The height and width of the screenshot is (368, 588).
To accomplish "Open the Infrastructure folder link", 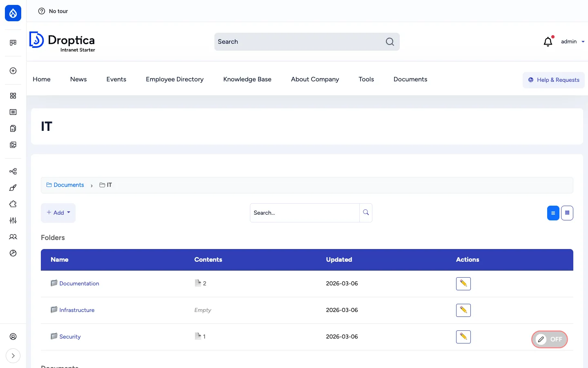I will 77,310.
